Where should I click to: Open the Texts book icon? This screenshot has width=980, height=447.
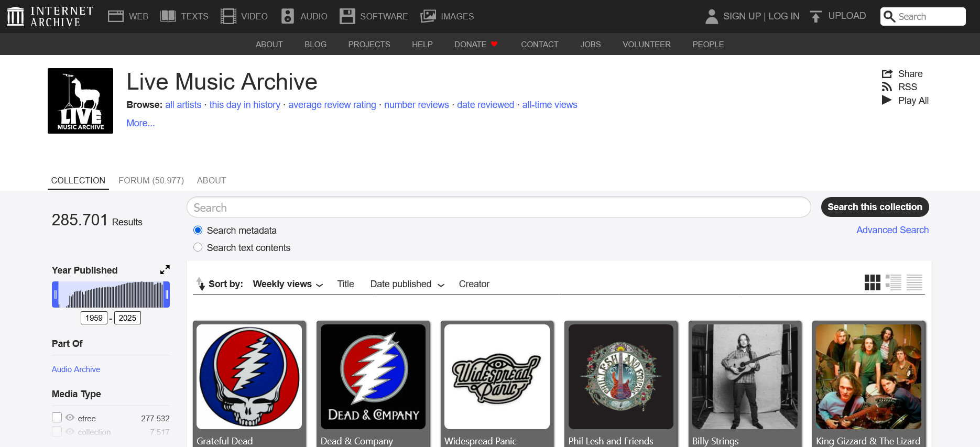click(x=168, y=16)
